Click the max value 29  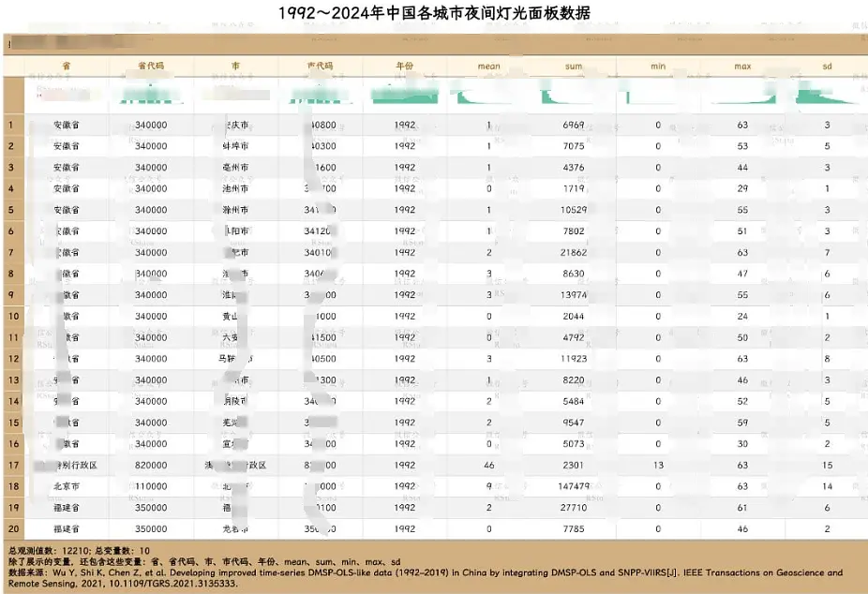point(742,188)
